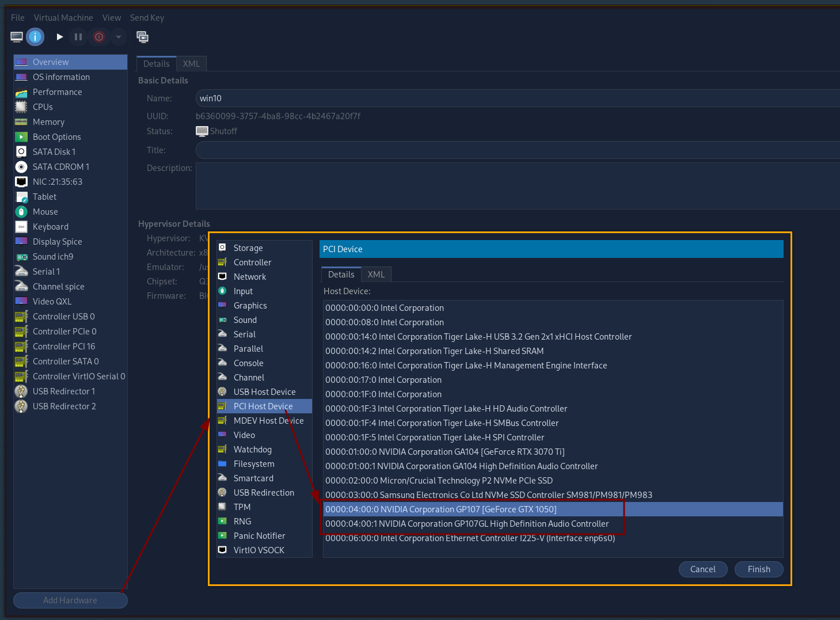Choose Watchdog in Add Hardware list
The height and width of the screenshot is (620, 840).
pyautogui.click(x=264, y=450)
